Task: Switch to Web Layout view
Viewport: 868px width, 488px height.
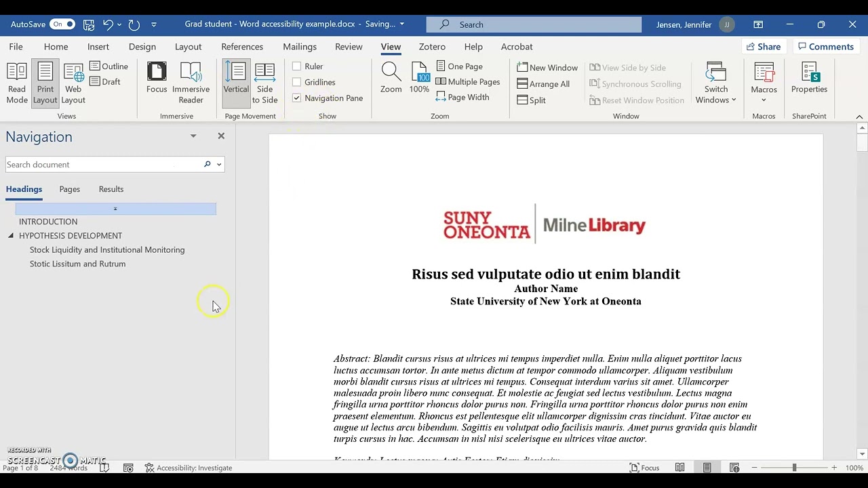Action: 73,83
